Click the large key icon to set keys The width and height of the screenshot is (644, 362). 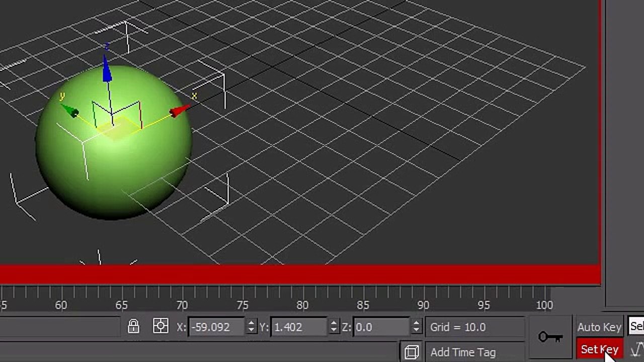coord(550,337)
